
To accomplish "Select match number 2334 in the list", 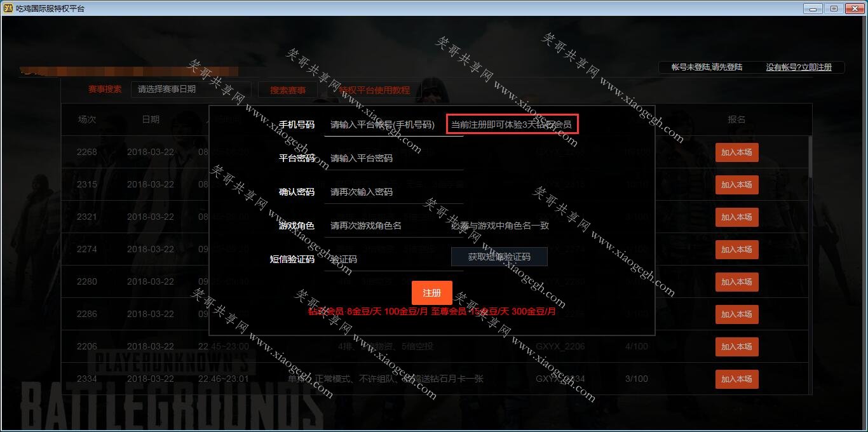I will tap(87, 379).
